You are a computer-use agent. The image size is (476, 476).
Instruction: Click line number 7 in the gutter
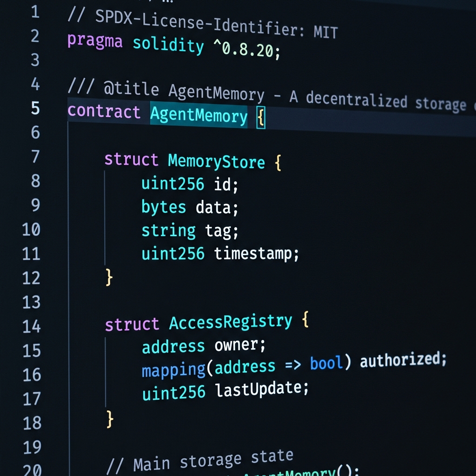pos(35,156)
